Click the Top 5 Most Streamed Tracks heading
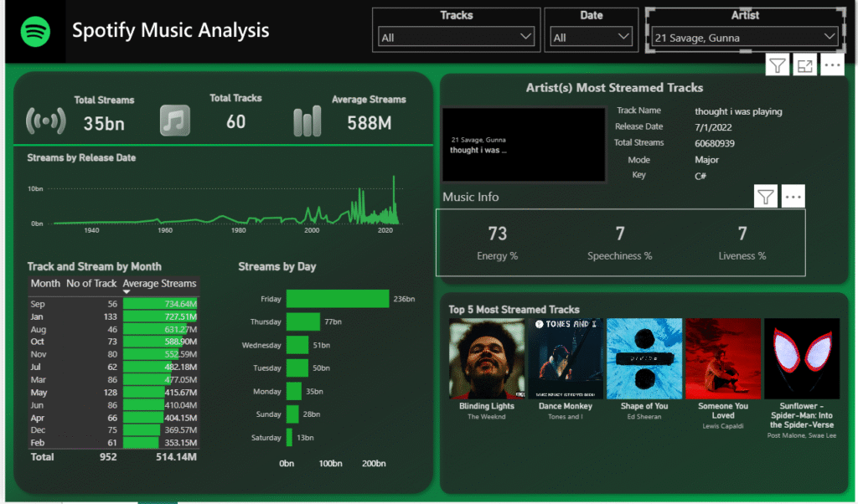The image size is (858, 504). (514, 310)
